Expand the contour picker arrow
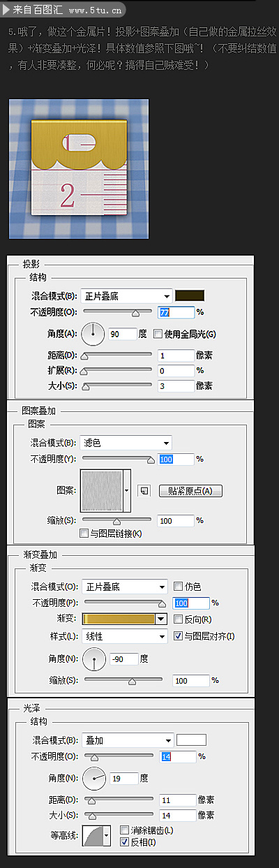Screen dimensions: 279x868 click(x=106, y=834)
